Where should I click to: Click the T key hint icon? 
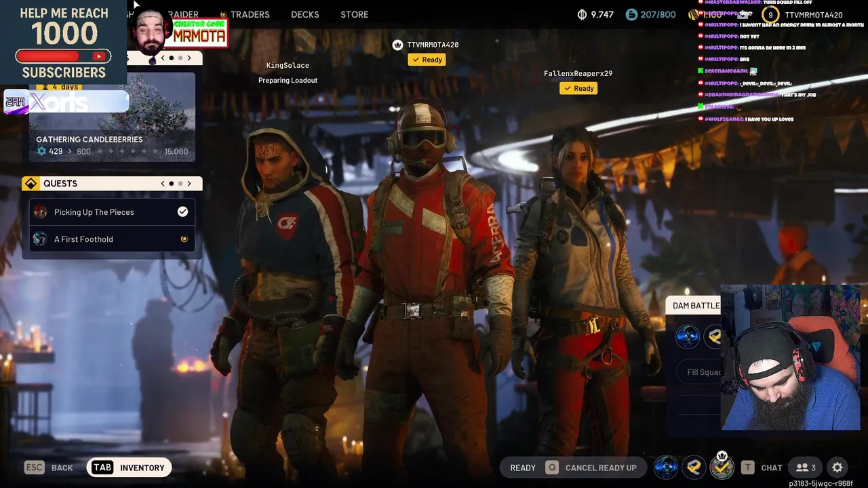tap(747, 468)
